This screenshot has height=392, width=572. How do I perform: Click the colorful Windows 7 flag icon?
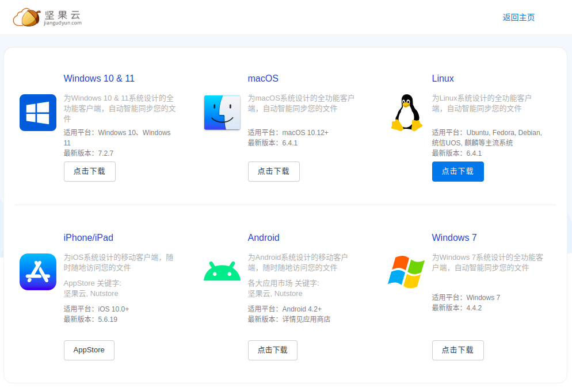406,272
